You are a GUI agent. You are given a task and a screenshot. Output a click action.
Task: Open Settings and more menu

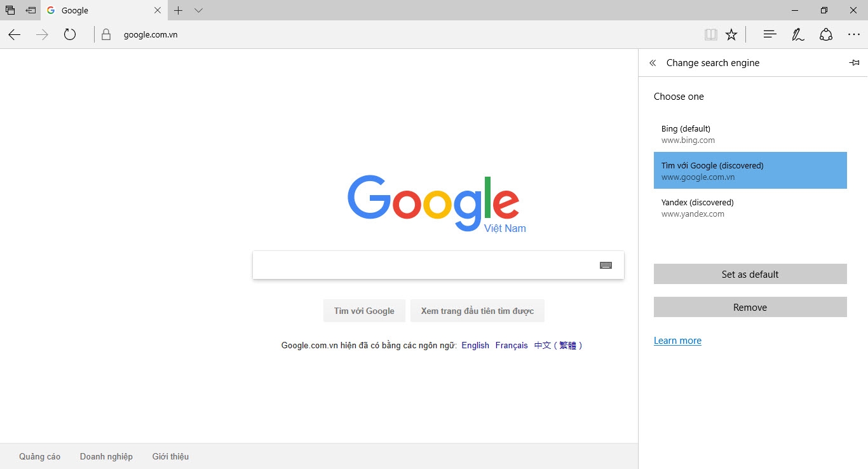(854, 35)
